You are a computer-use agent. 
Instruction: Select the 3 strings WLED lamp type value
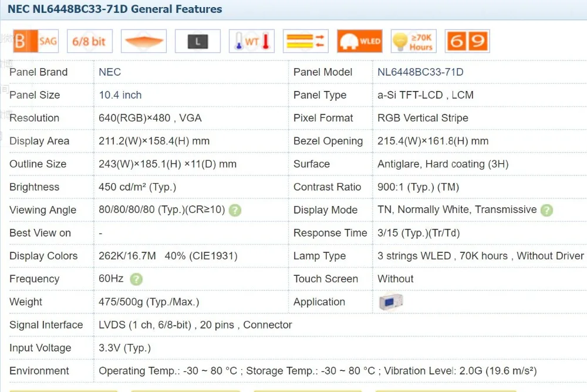point(481,256)
